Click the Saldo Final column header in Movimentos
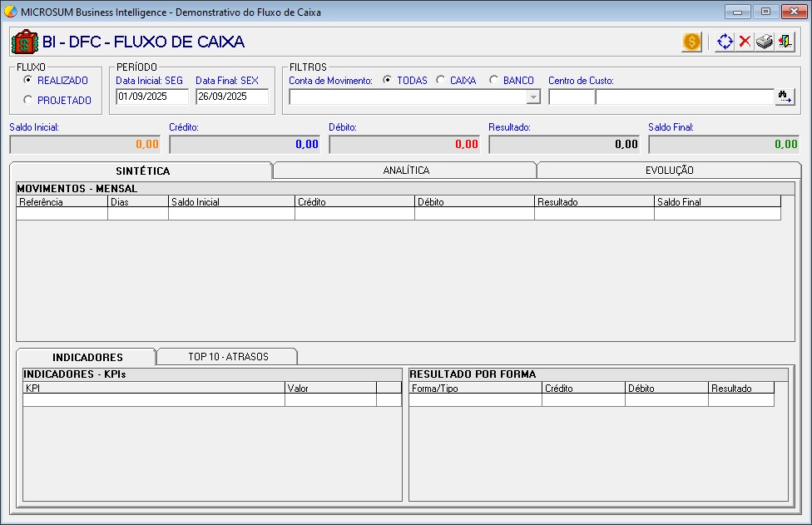 point(718,202)
